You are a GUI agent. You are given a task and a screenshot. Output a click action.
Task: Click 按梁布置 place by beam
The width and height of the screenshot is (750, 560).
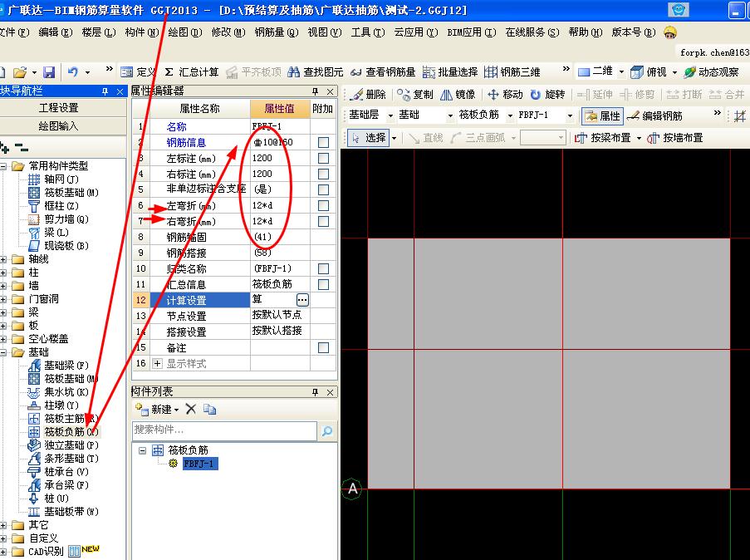coord(603,138)
